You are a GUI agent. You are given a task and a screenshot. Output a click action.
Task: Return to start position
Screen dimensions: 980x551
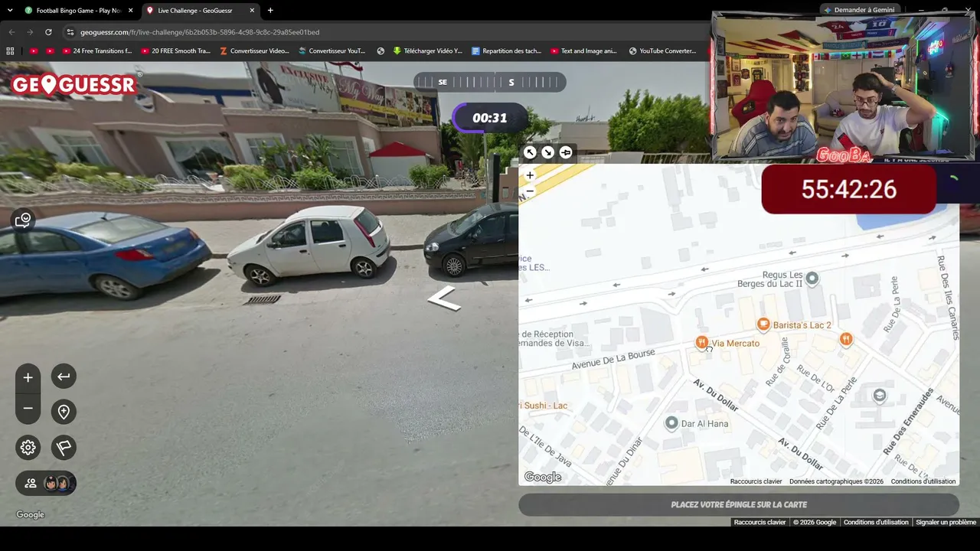point(64,377)
